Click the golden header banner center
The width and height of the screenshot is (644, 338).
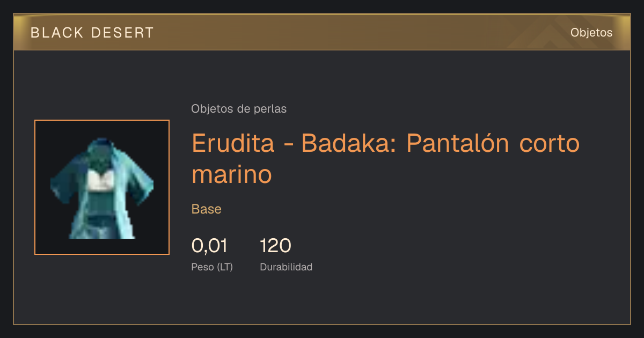click(x=322, y=32)
